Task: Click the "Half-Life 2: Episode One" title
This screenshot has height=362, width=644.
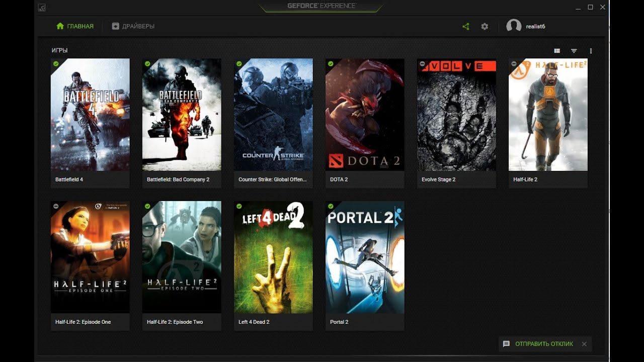Action: [x=83, y=322]
